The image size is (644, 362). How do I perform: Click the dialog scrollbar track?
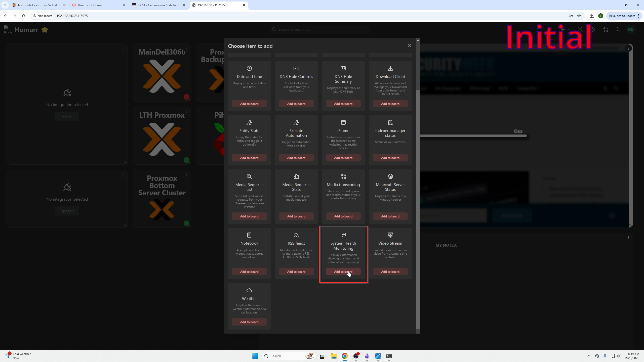coord(418,186)
